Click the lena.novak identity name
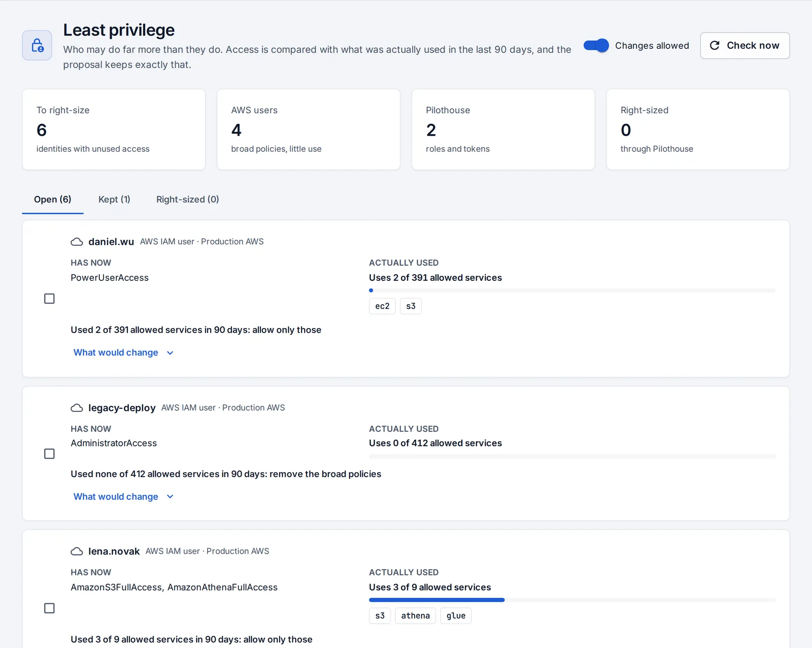 pyautogui.click(x=114, y=551)
